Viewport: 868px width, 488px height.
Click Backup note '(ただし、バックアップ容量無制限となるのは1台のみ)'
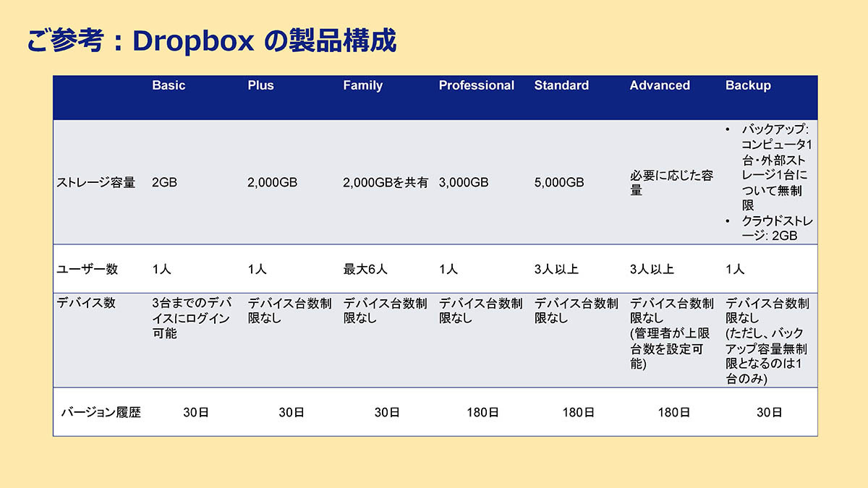point(767,356)
